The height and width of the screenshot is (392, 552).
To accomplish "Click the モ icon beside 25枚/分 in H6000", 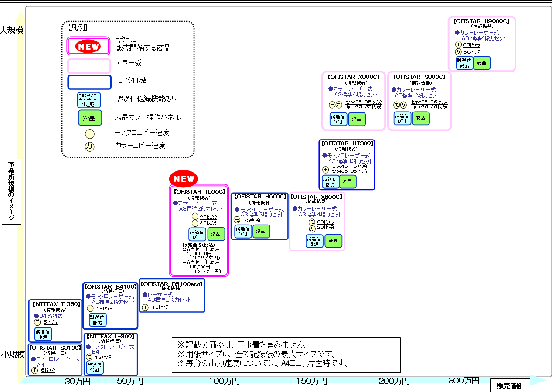I will click(237, 220).
